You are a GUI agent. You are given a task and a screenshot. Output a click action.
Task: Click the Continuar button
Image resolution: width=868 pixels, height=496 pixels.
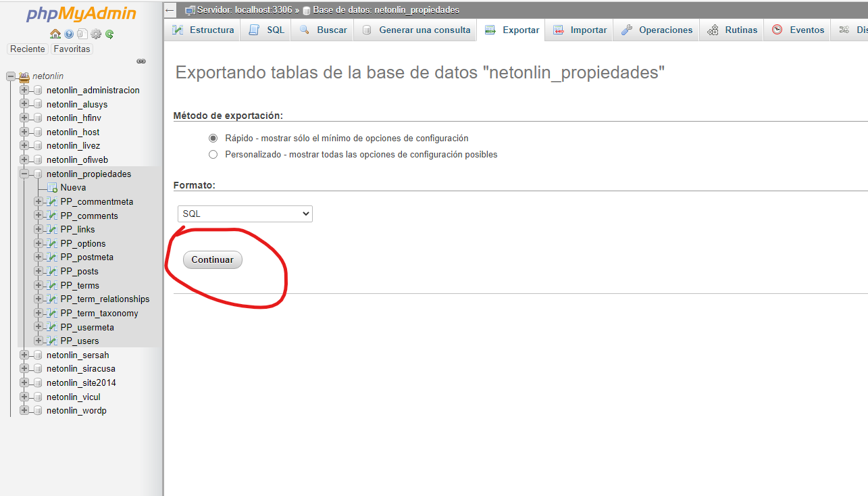click(212, 259)
